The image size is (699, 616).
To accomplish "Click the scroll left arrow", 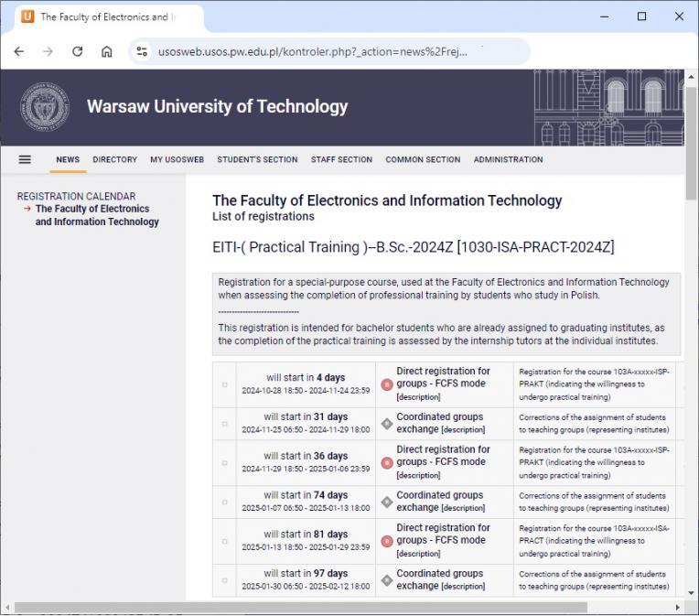I will click(7, 608).
